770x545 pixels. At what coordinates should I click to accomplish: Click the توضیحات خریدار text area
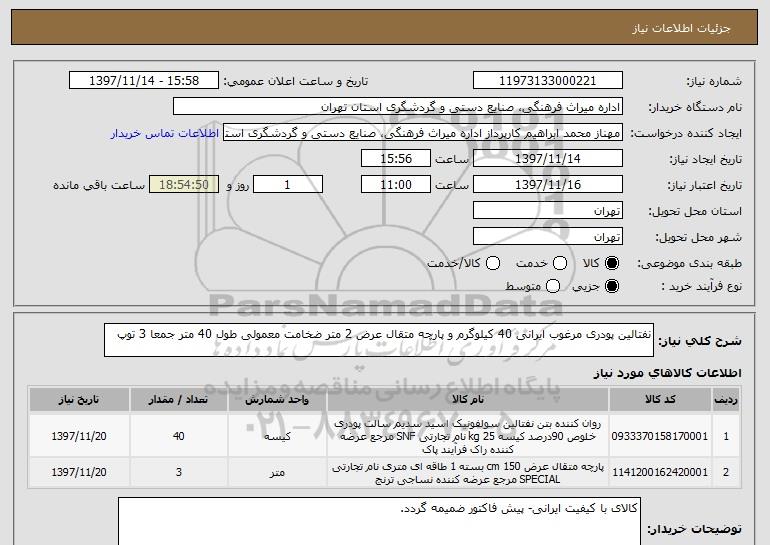click(x=379, y=521)
